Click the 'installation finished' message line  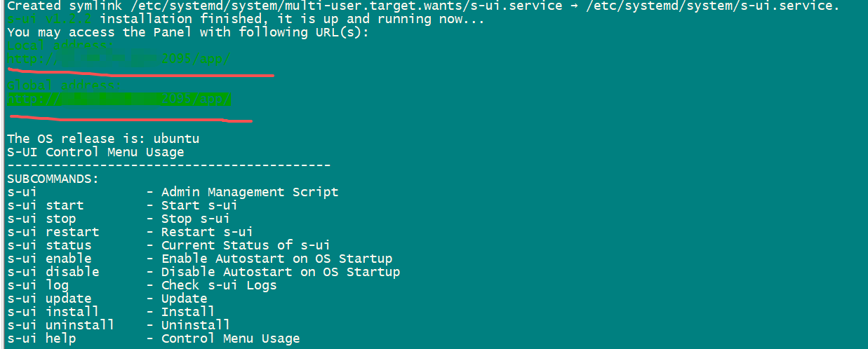tap(246, 19)
